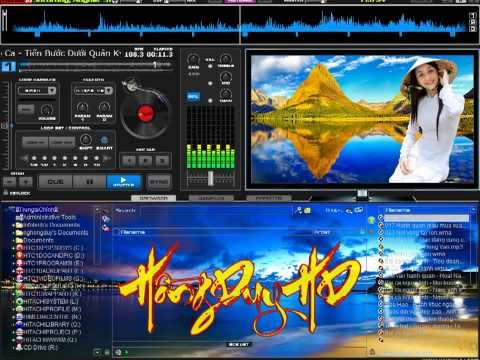Click the rightmost icon on the search bar
The image size is (480, 360).
click(x=358, y=210)
